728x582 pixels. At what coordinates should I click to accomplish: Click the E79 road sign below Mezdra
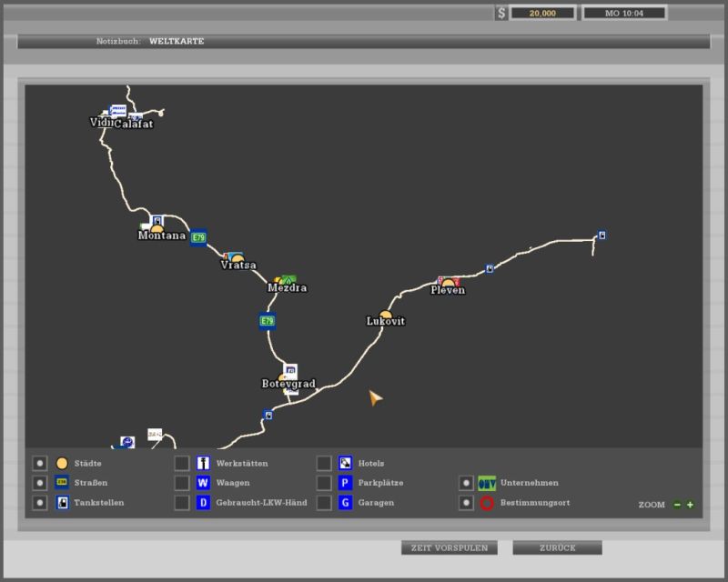[267, 321]
